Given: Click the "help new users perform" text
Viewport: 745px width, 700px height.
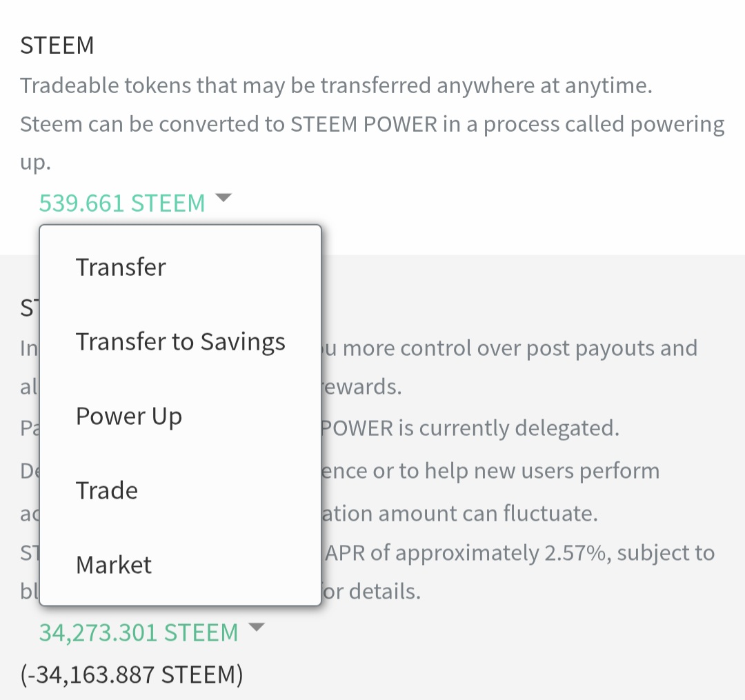Looking at the screenshot, I should tap(491, 472).
